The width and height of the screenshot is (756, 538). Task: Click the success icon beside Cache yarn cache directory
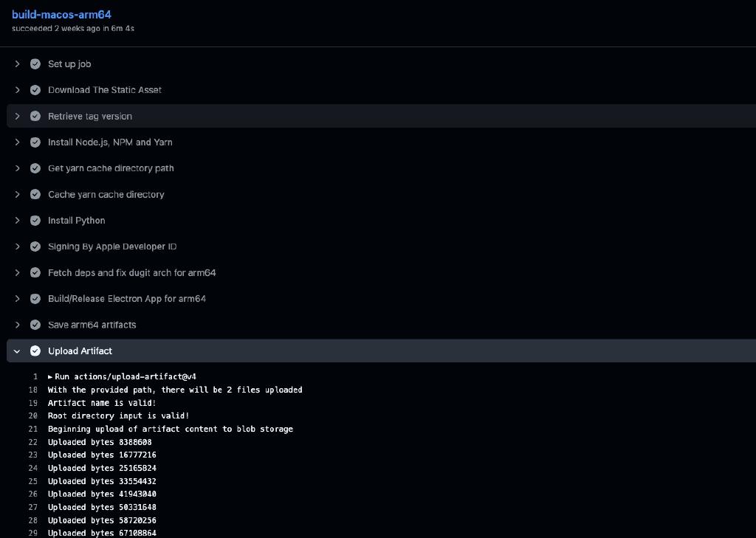[35, 194]
